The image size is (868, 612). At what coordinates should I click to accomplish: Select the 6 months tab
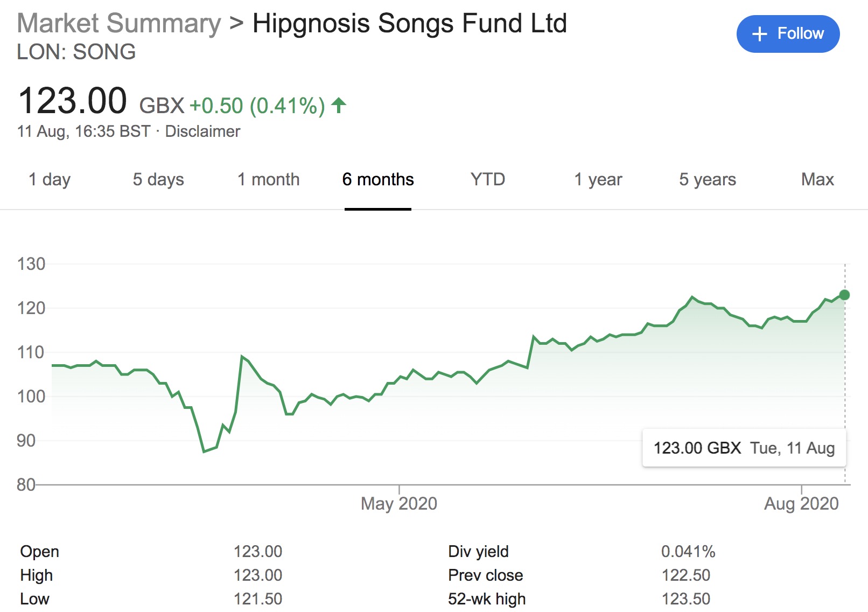(378, 179)
